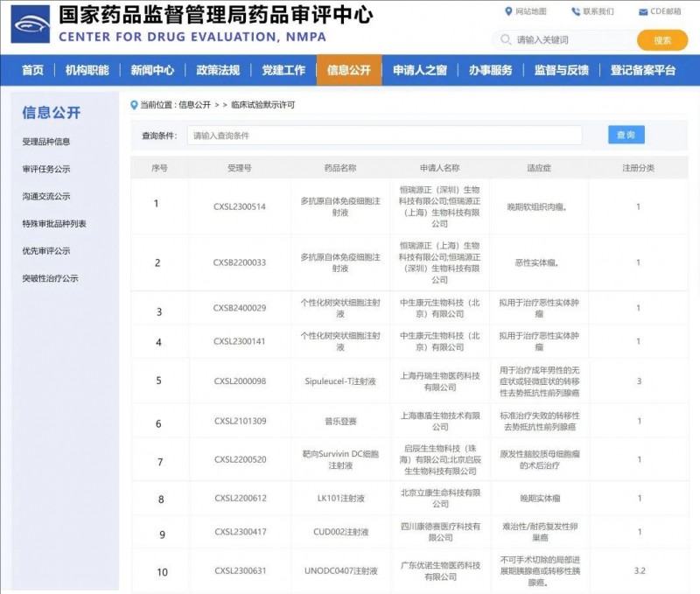
Task: Open the 机构职能 nav tab
Action: 87,70
